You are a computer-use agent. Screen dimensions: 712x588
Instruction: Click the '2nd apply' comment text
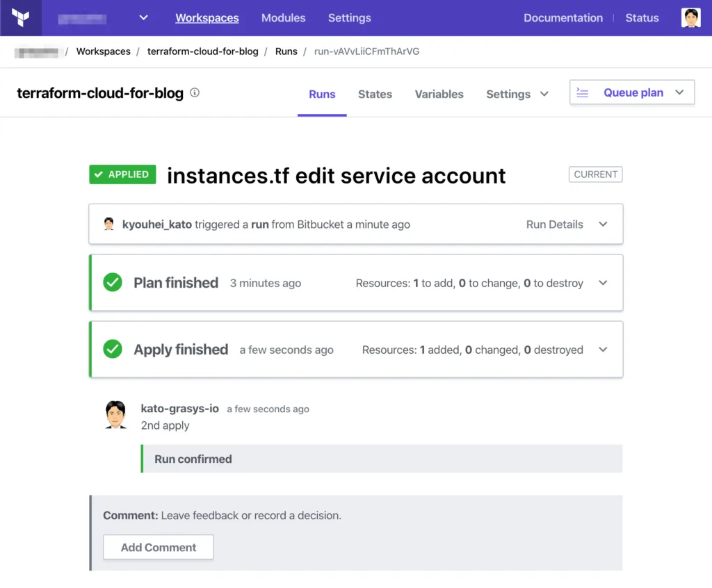click(165, 425)
